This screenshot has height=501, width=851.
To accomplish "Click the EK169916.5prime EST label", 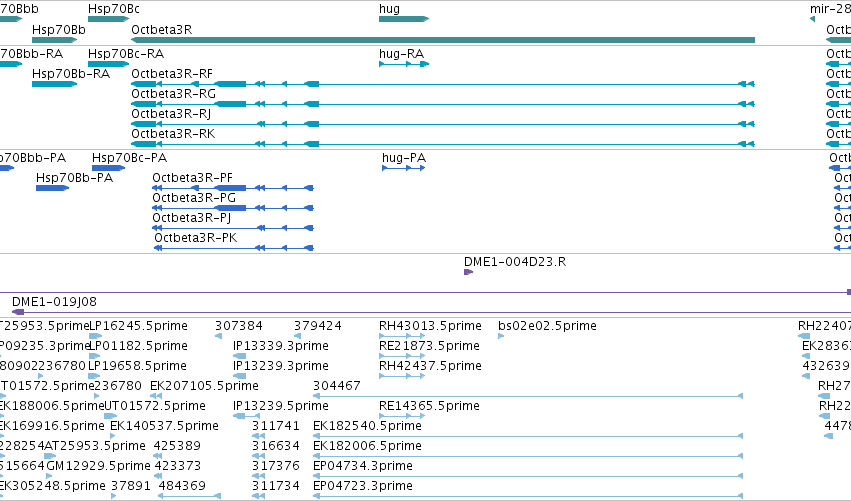I will pyautogui.click(x=52, y=426).
